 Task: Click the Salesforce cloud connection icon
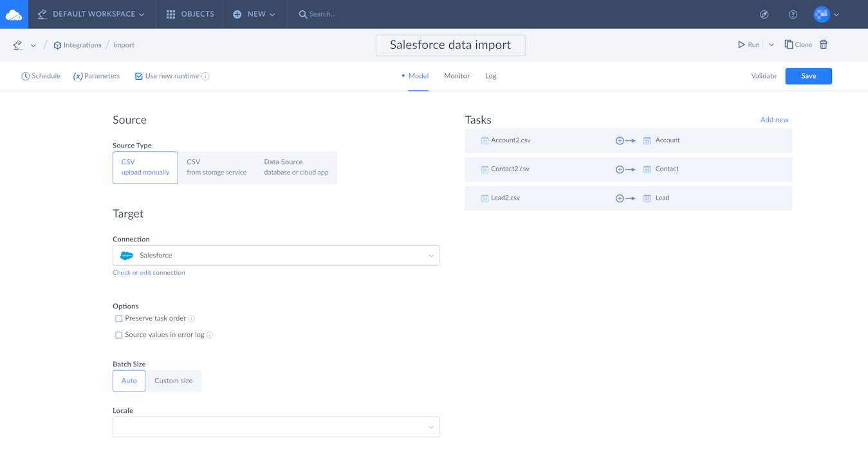pos(127,256)
